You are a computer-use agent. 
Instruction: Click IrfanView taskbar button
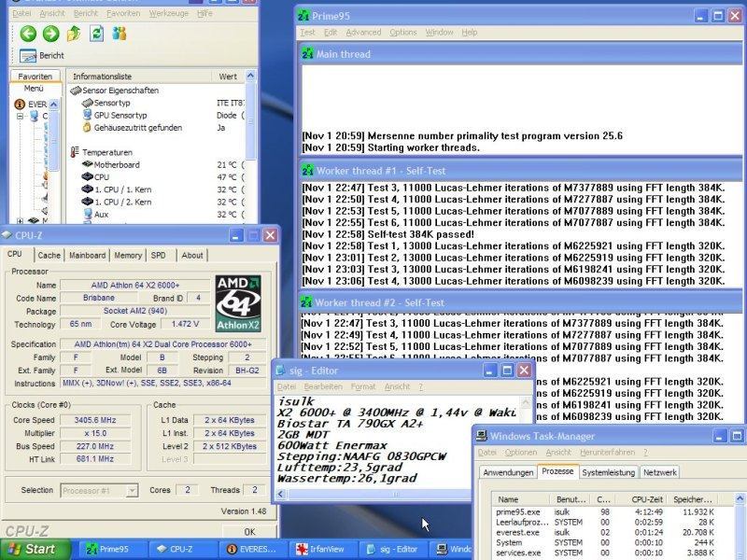click(321, 549)
